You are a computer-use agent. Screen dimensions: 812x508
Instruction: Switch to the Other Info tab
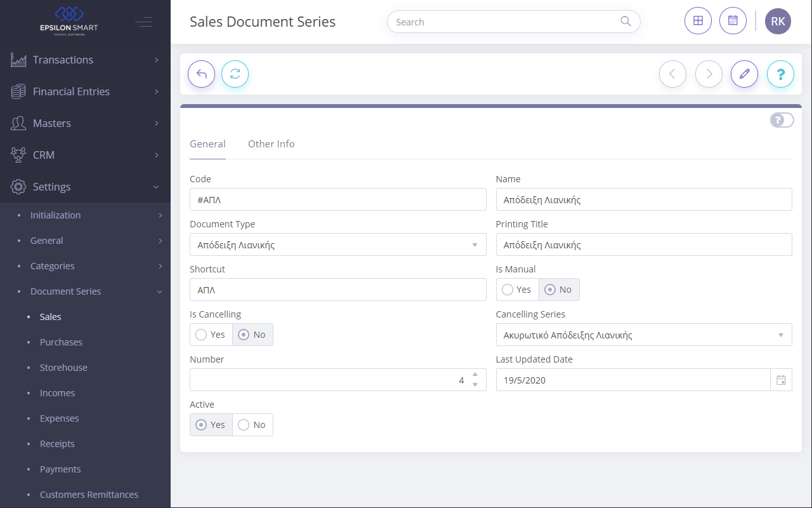(272, 144)
